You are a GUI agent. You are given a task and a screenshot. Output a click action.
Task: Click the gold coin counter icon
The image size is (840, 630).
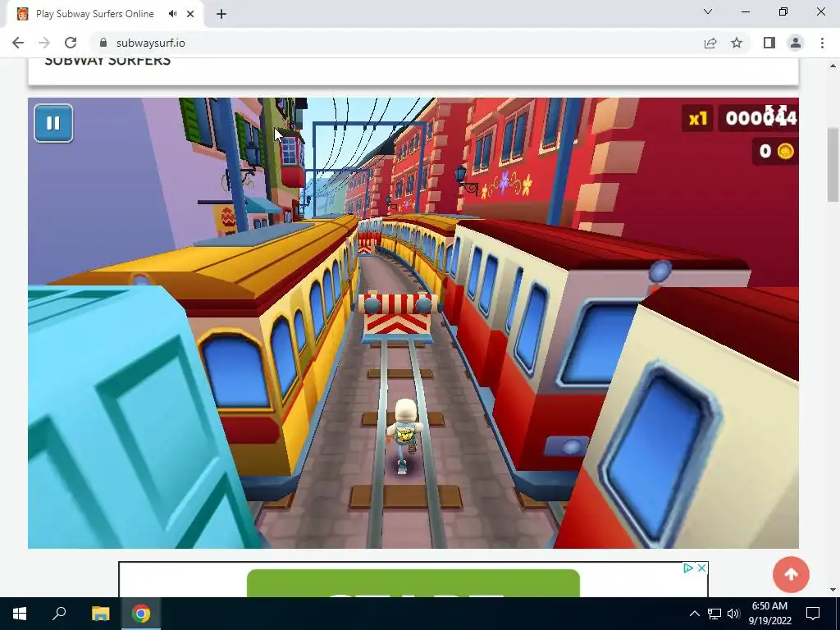[x=785, y=151]
